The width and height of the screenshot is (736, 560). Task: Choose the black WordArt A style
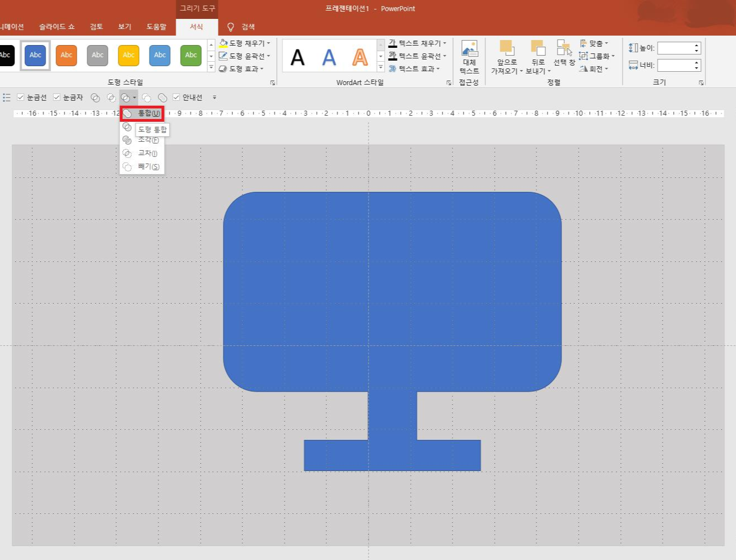click(x=298, y=57)
